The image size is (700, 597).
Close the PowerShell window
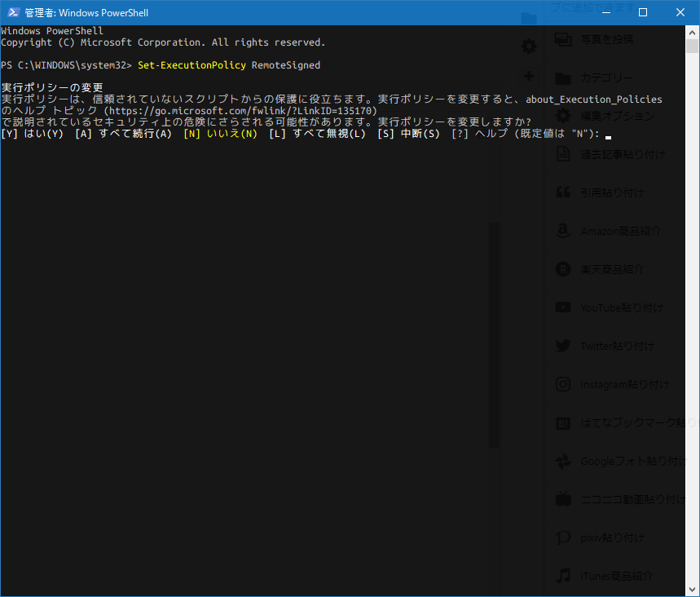coord(680,12)
